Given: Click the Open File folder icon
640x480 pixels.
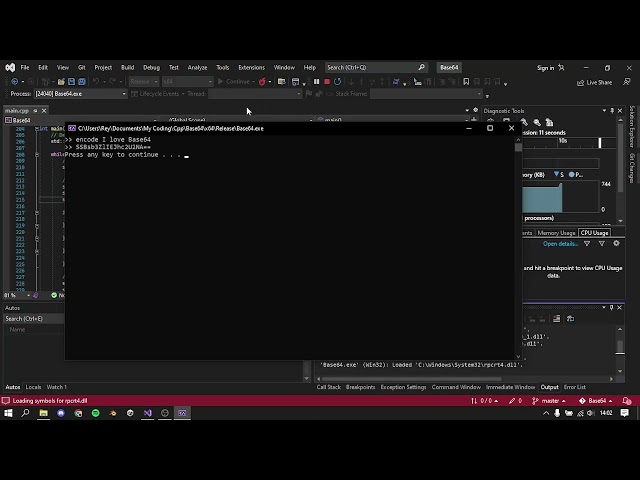Looking at the screenshot, I should pos(61,82).
